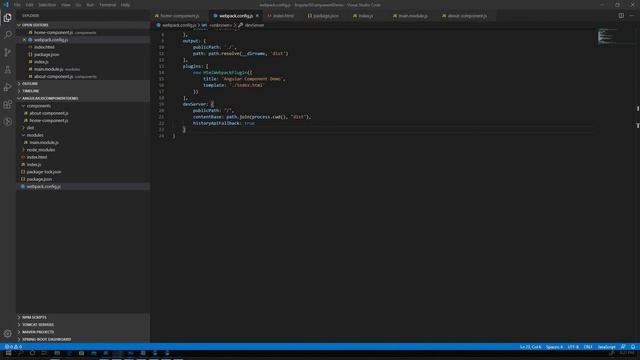Click the VS Code logo icon in title bar
This screenshot has width=640, height=360.
click(x=6, y=5)
